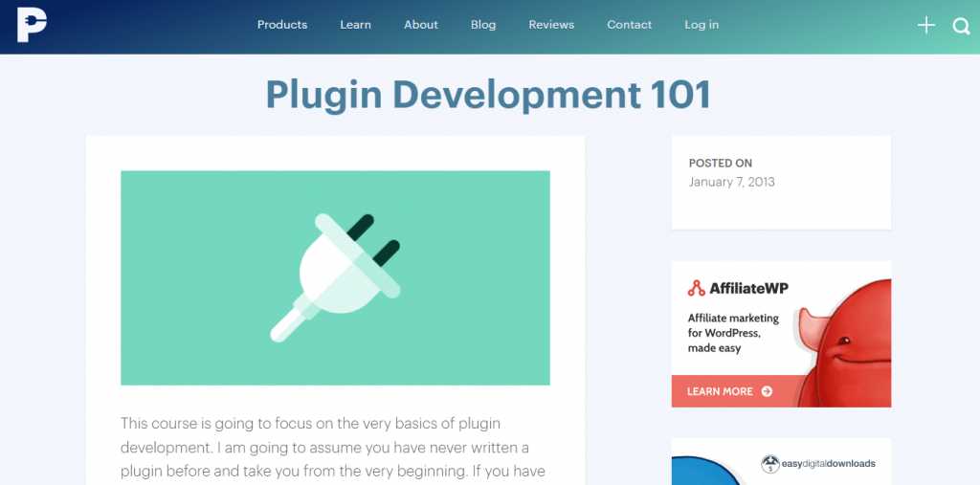This screenshot has height=485, width=980.
Task: Click the paragraph starting 'This course is going'
Action: coord(334,447)
